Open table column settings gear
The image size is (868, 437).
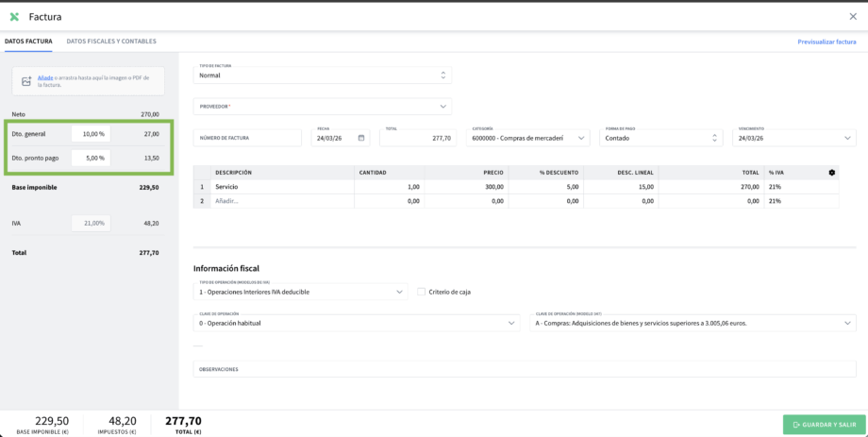[x=831, y=173]
